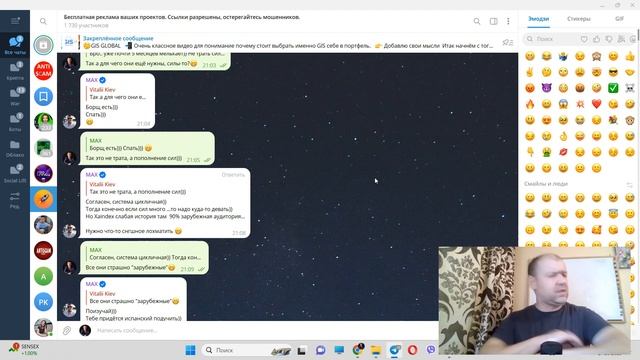Insert the skull and crossbones emoji

point(630,88)
